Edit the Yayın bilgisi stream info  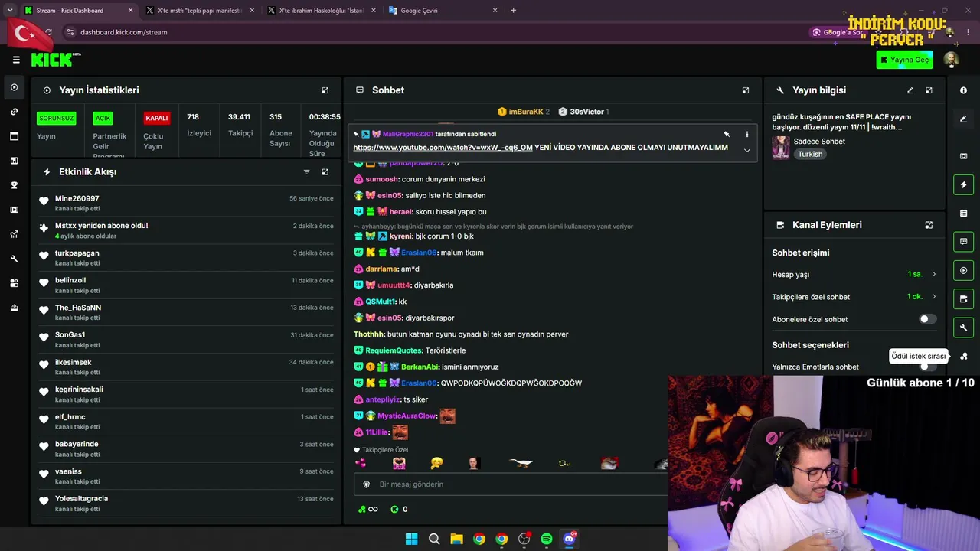pyautogui.click(x=910, y=90)
